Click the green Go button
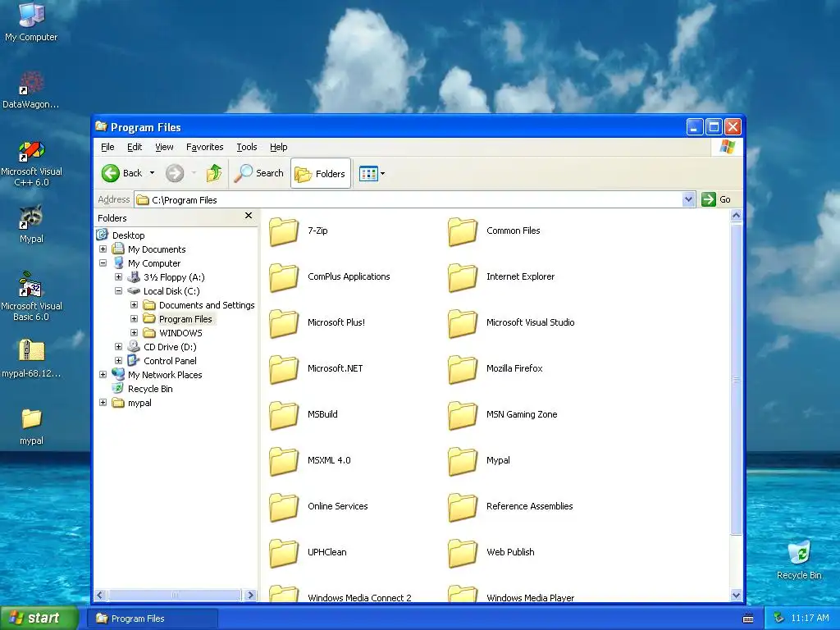Viewport: 840px width, 630px height. pos(716,199)
